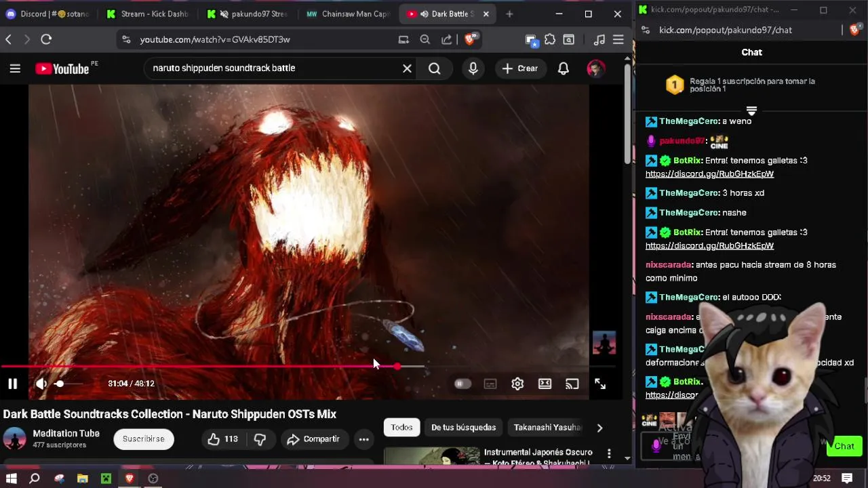Open Meditation Tube channel avatar
This screenshot has height=488, width=868.
[15, 439]
